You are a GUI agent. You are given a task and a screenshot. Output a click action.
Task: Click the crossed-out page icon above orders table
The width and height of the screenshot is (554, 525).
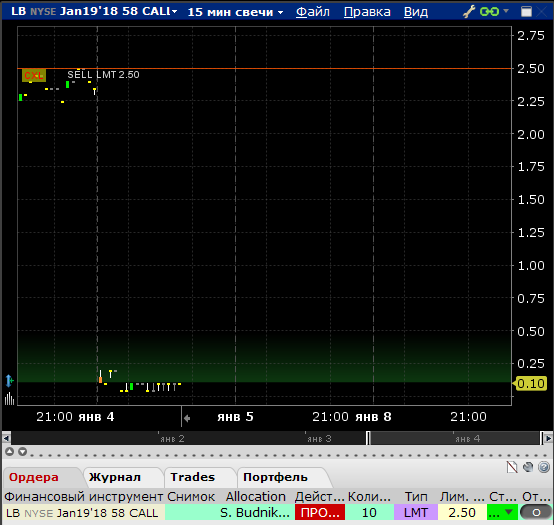tap(512, 467)
